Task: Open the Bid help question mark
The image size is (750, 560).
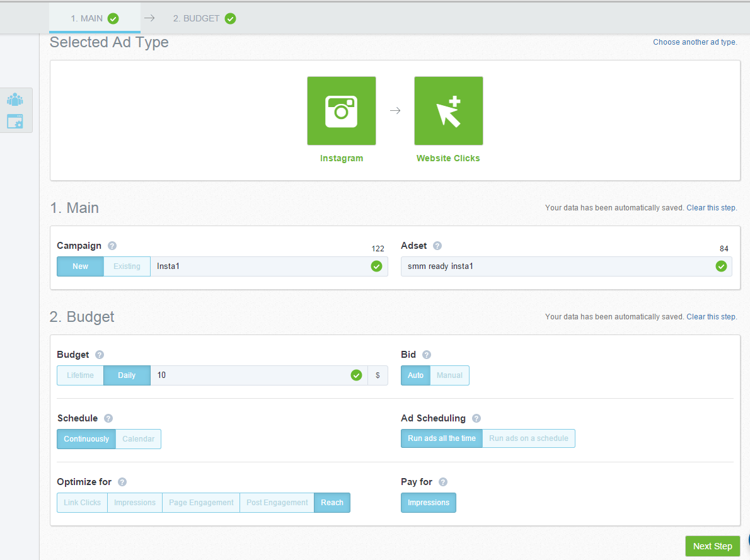Action: coord(427,355)
